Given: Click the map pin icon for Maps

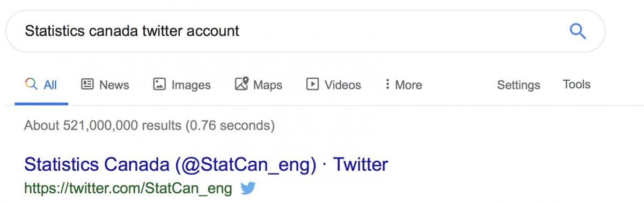Looking at the screenshot, I should [242, 84].
